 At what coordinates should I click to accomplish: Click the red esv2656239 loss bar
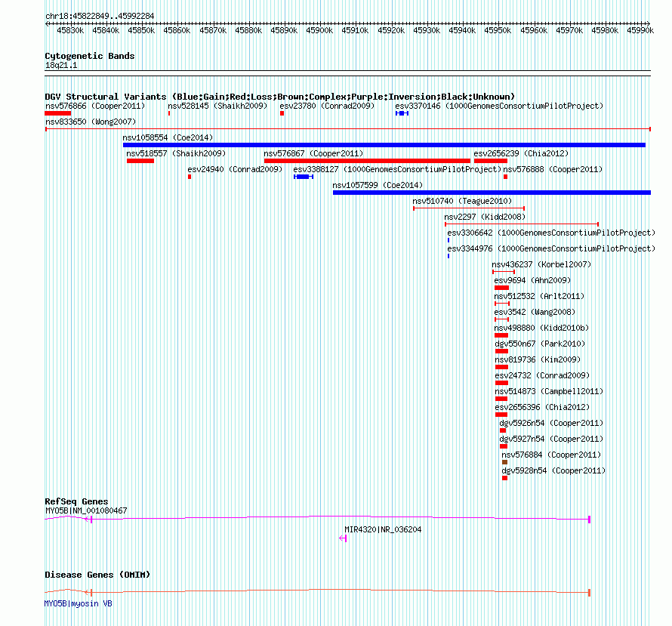(491, 161)
